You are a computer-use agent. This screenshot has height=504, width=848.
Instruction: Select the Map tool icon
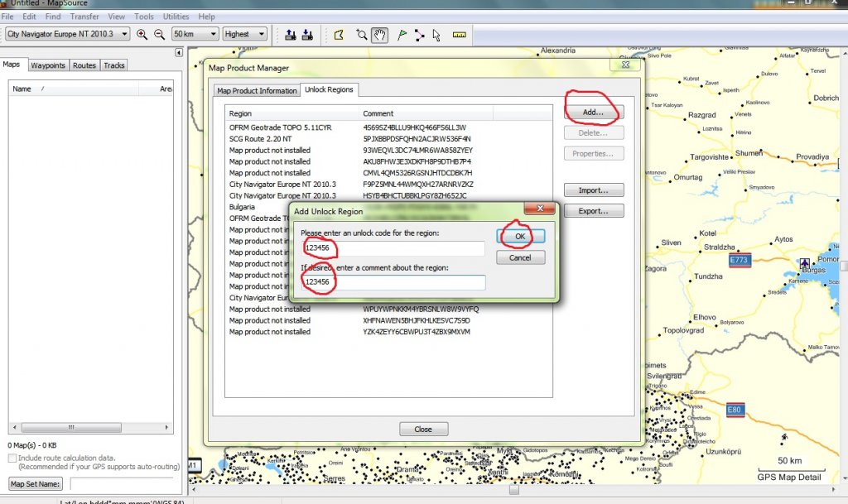pos(339,35)
